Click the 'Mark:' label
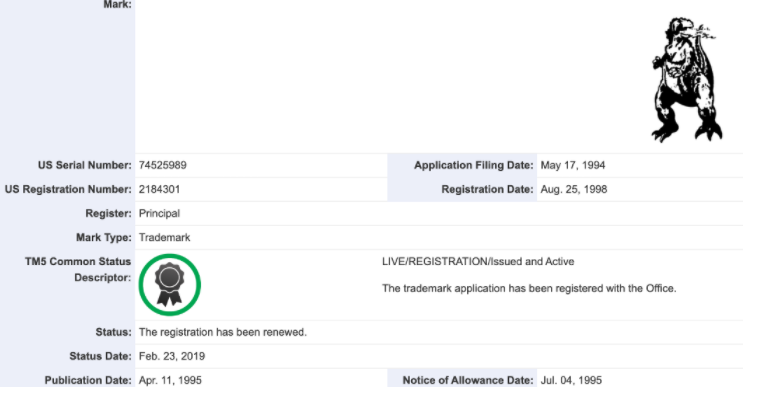This screenshot has height=405, width=770. coord(117,5)
